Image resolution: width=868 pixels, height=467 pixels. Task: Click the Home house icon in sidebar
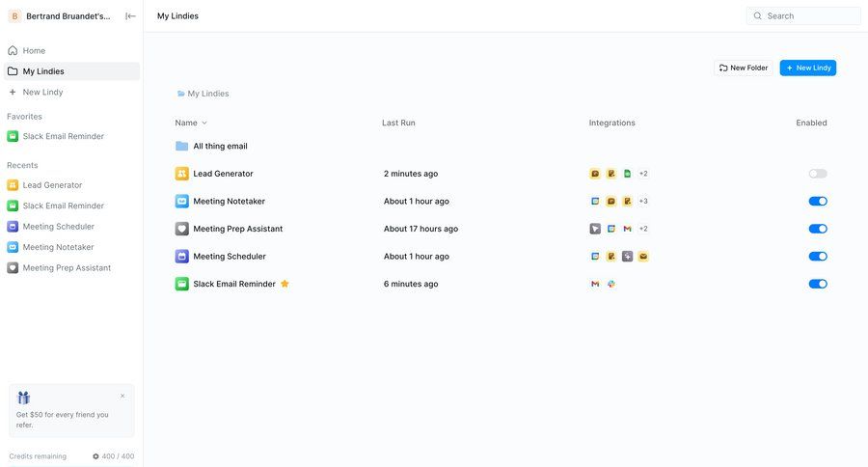point(13,50)
